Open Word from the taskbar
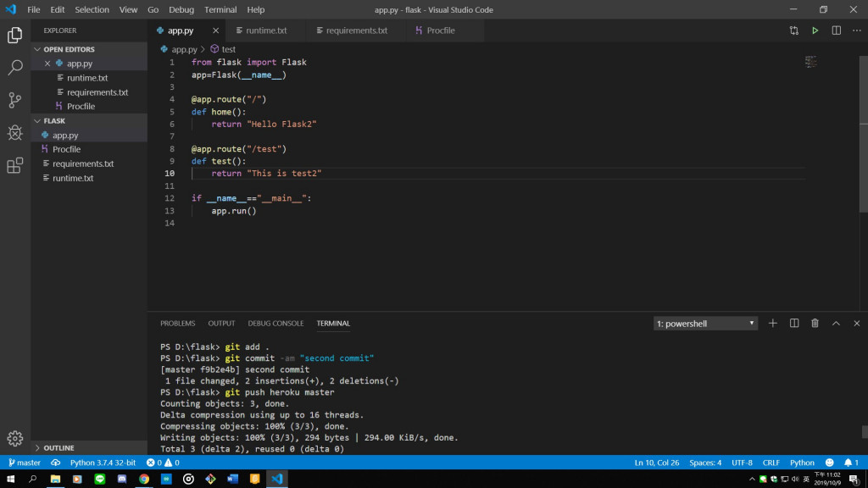The image size is (868, 488). pos(232,479)
